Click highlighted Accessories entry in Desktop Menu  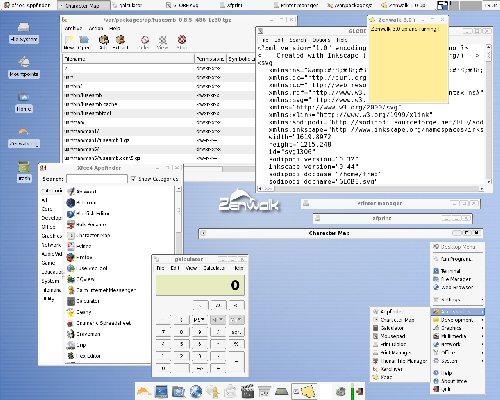pos(458,312)
